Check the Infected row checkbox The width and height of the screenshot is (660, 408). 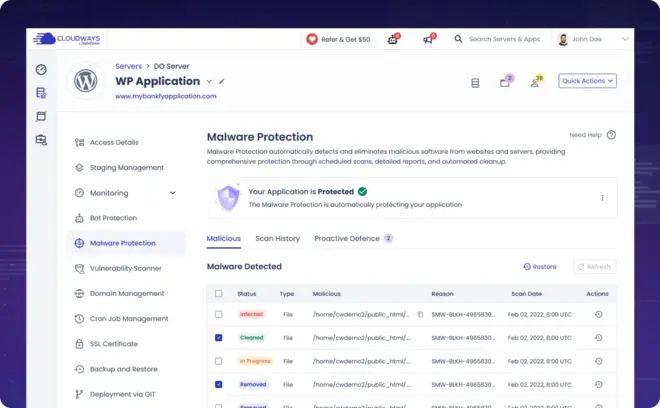pyautogui.click(x=218, y=314)
